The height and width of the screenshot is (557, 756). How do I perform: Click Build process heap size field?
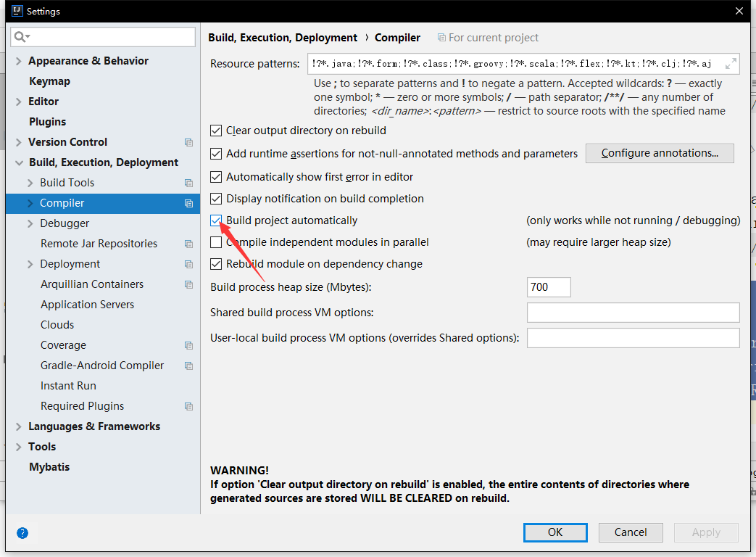click(549, 287)
